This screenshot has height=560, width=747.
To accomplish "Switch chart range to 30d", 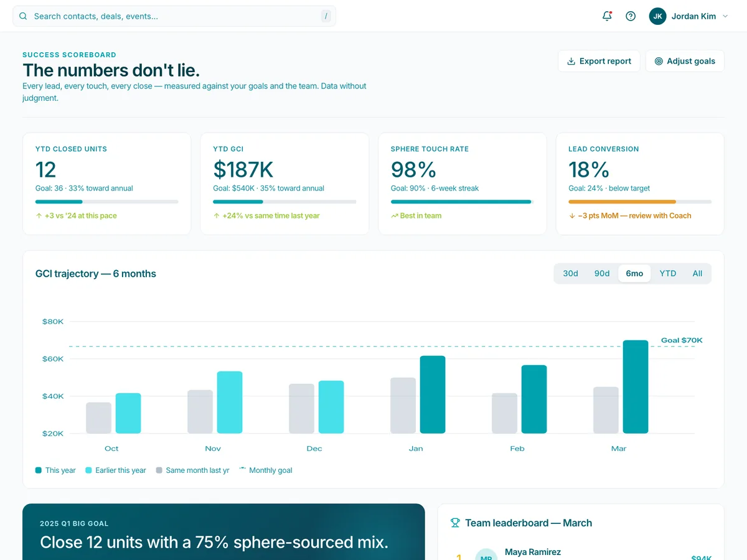I will [570, 273].
